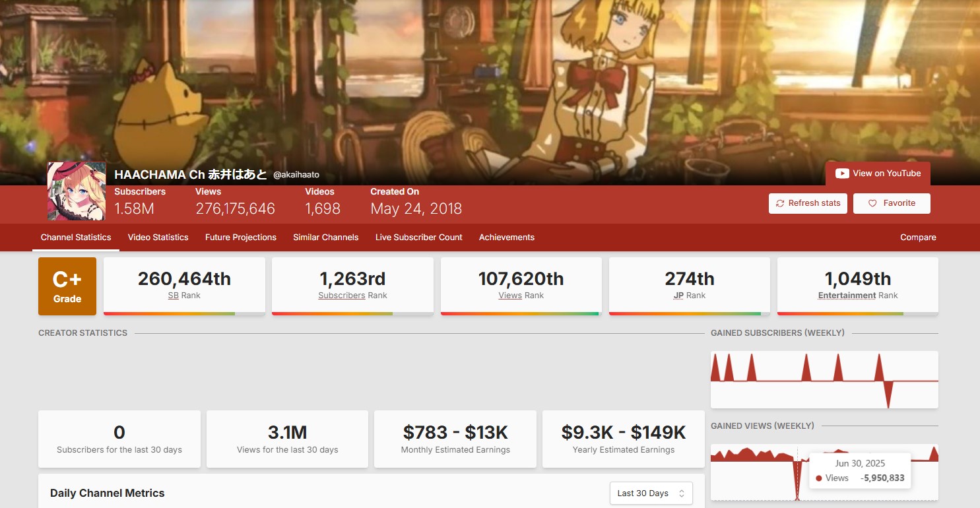
Task: Refresh stats for this channel
Action: (x=808, y=203)
